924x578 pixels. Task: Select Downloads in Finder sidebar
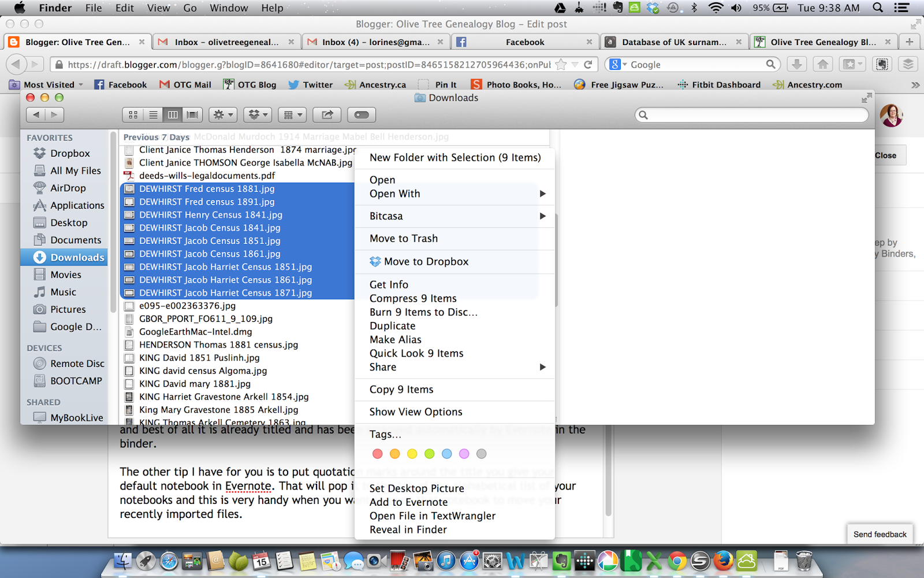pos(64,257)
